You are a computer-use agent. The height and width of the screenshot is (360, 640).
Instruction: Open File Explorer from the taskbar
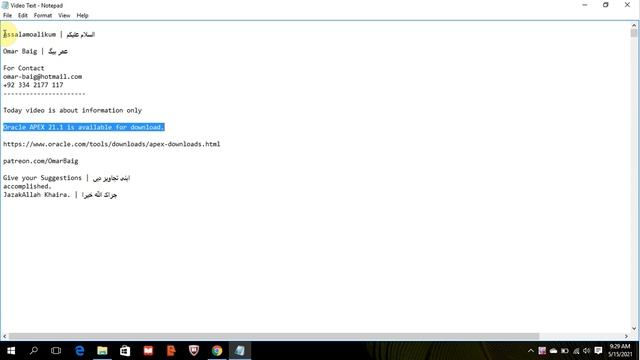tap(102, 351)
